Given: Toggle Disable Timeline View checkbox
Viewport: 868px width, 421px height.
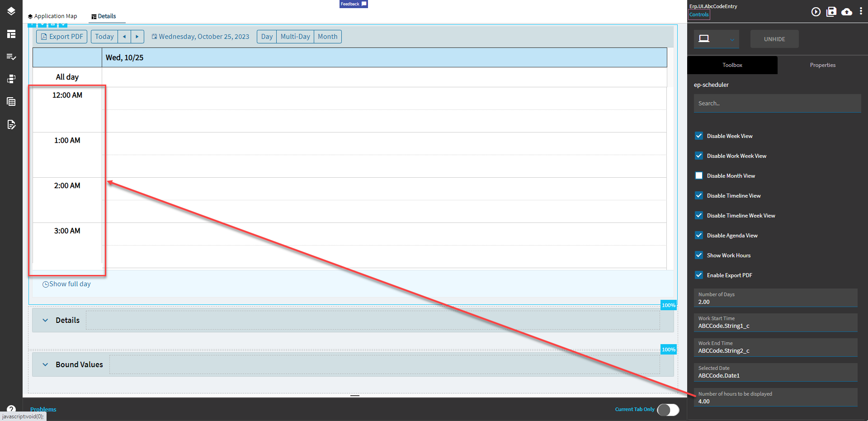Looking at the screenshot, I should (699, 195).
